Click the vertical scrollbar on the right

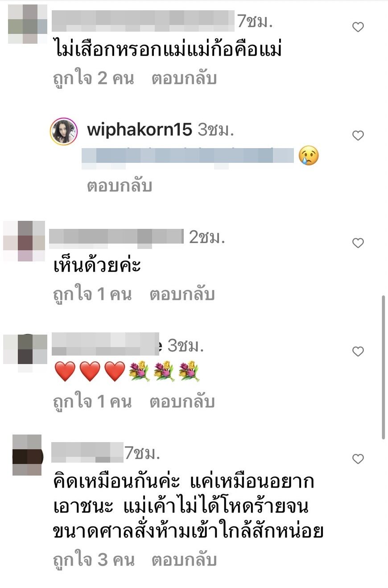pos(384,367)
